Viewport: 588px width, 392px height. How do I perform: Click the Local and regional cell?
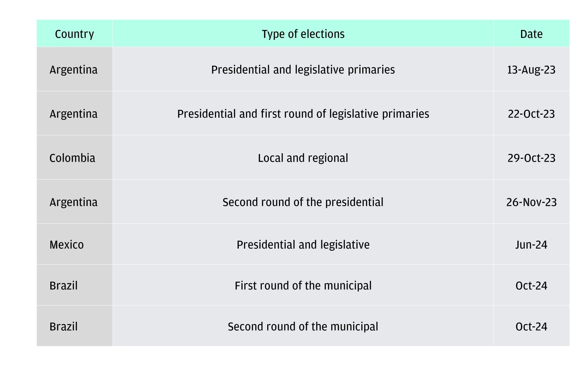pyautogui.click(x=303, y=157)
